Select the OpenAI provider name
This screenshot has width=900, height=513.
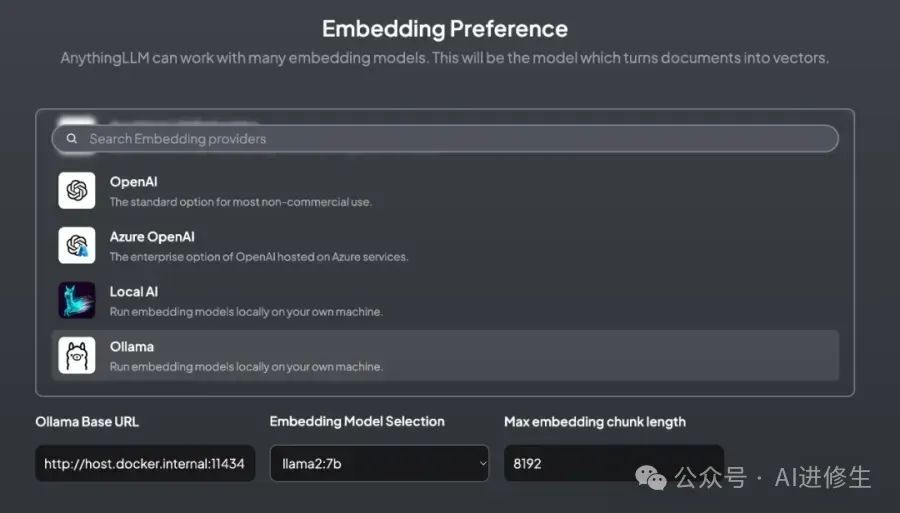click(133, 182)
